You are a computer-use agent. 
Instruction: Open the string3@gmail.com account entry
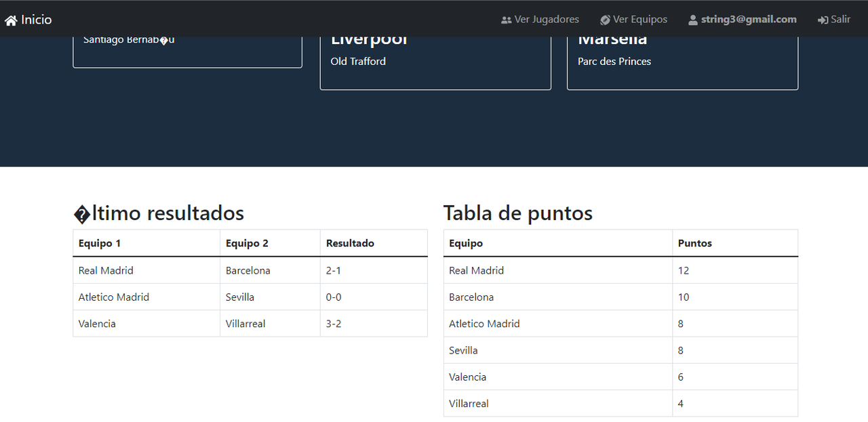(749, 19)
